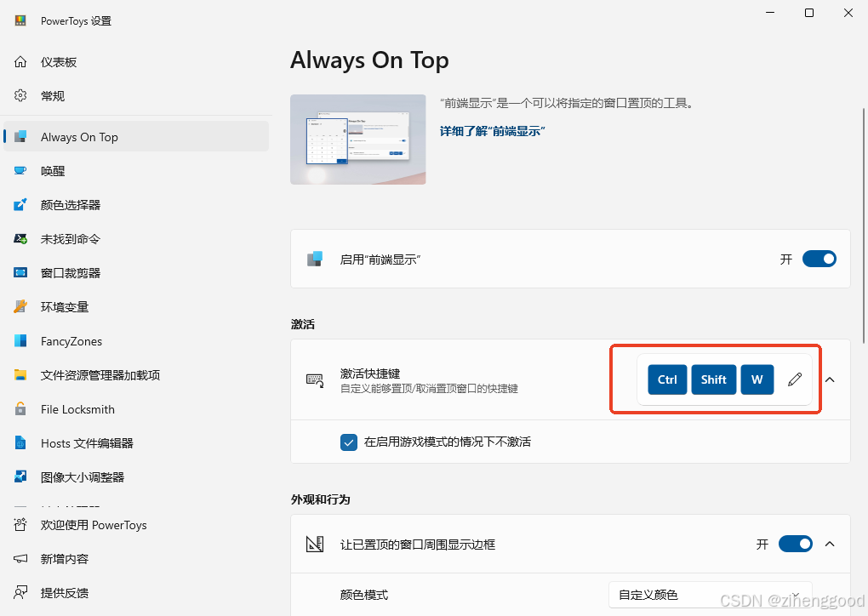Click the Shift key button

coord(714,379)
